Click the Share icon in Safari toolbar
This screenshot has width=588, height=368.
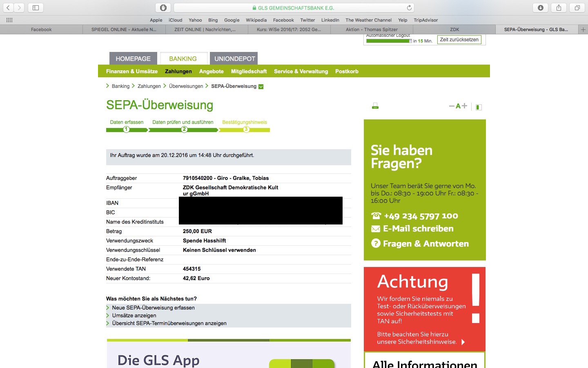559,8
